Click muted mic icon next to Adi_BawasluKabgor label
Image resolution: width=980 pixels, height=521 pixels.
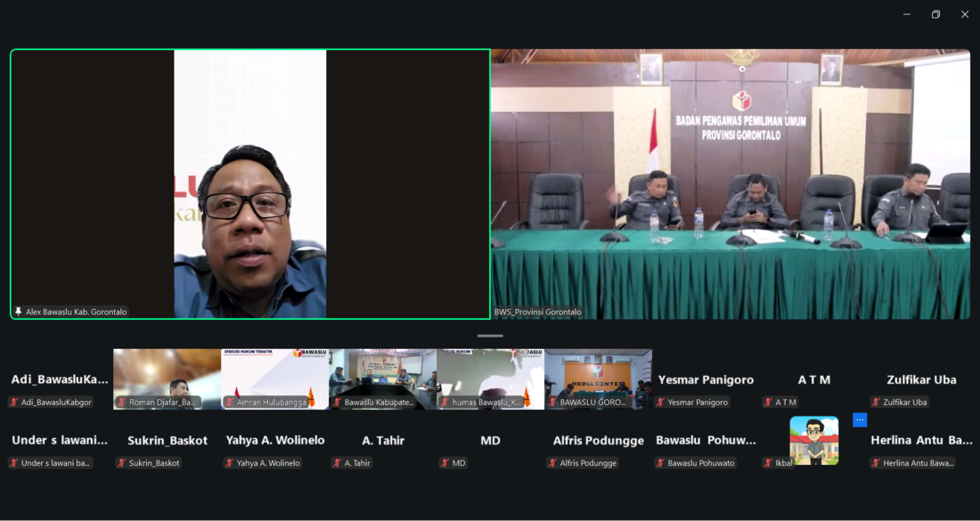point(13,403)
